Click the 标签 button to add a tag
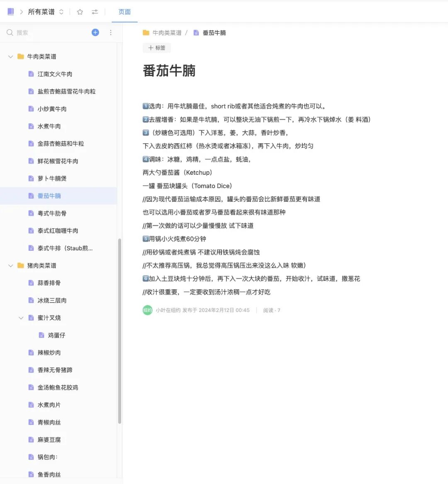This screenshot has height=484, width=448. click(156, 48)
